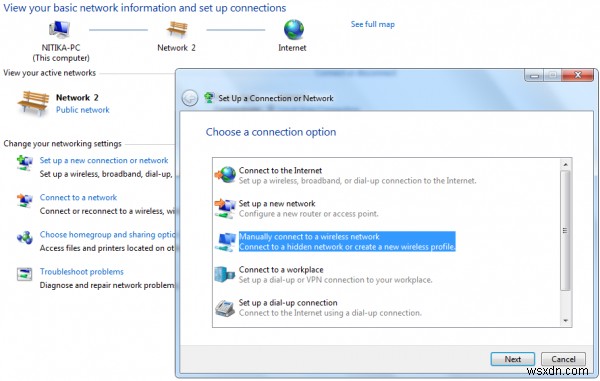This screenshot has height=381, width=600.
Task: Click icon beside Set up a new connection
Action: coord(24,163)
